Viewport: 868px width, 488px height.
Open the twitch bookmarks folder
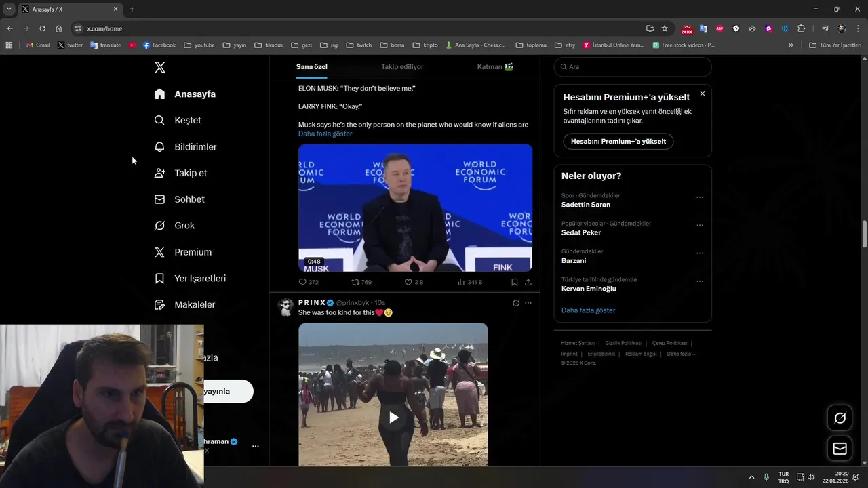[359, 45]
